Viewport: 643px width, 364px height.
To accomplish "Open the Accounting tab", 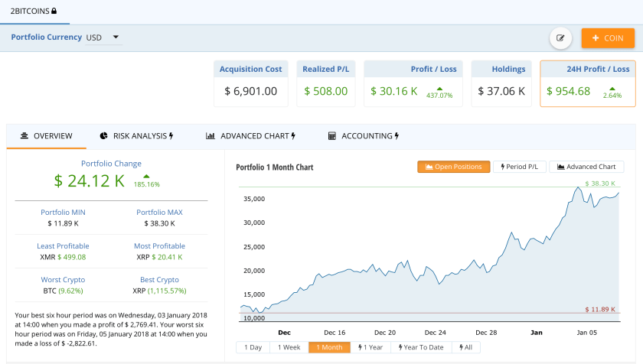I will click(363, 136).
